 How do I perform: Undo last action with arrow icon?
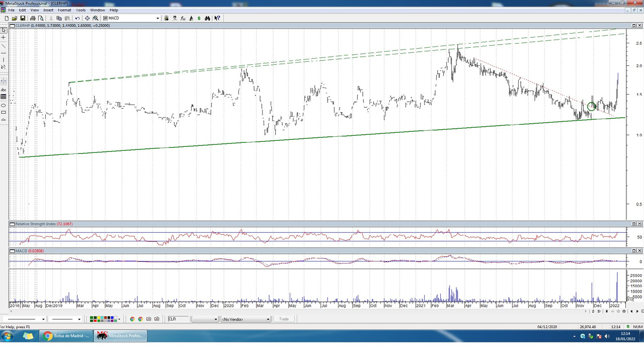pyautogui.click(x=77, y=18)
